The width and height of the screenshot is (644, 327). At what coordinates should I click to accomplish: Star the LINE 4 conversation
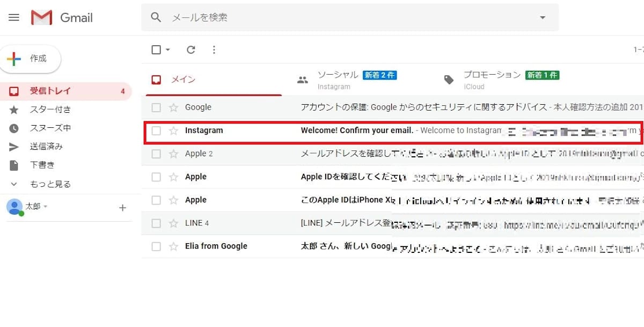[x=173, y=223]
